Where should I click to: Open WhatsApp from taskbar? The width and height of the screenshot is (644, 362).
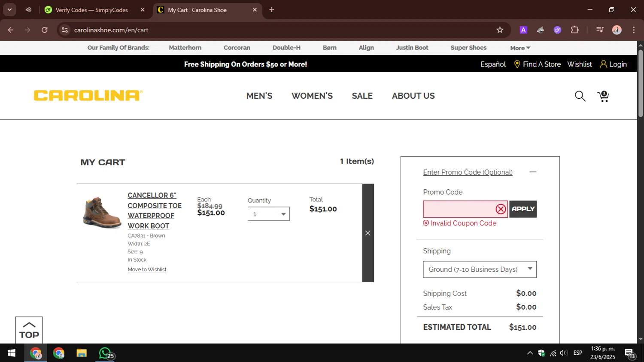click(106, 353)
